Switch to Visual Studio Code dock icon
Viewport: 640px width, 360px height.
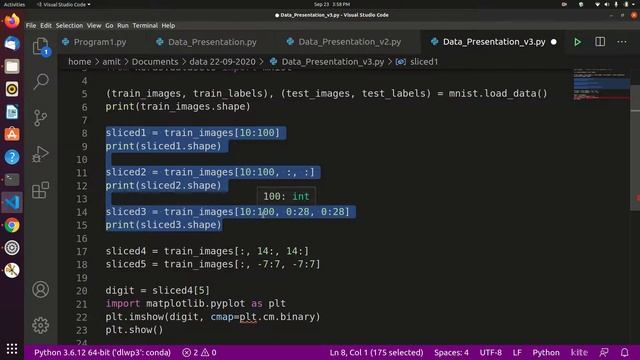click(12, 202)
